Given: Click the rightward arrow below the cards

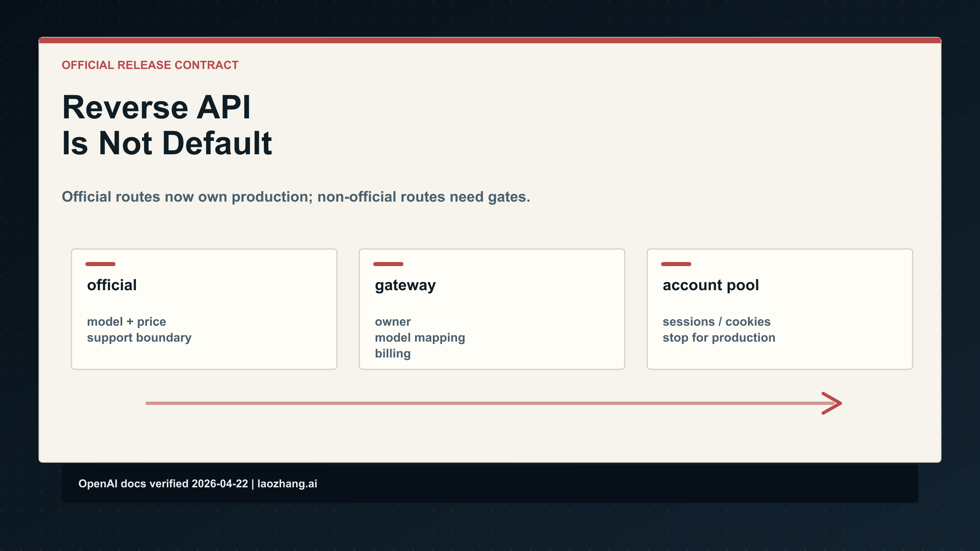Looking at the screenshot, I should (490, 403).
